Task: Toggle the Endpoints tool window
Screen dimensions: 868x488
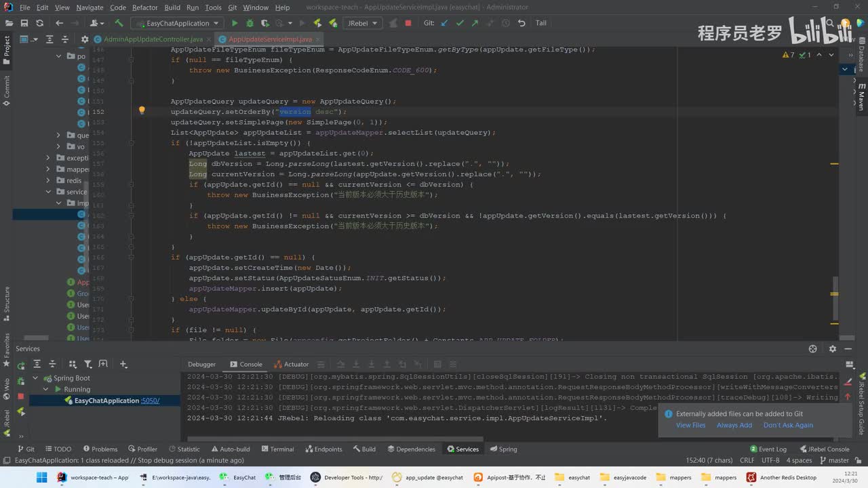Action: (323, 449)
